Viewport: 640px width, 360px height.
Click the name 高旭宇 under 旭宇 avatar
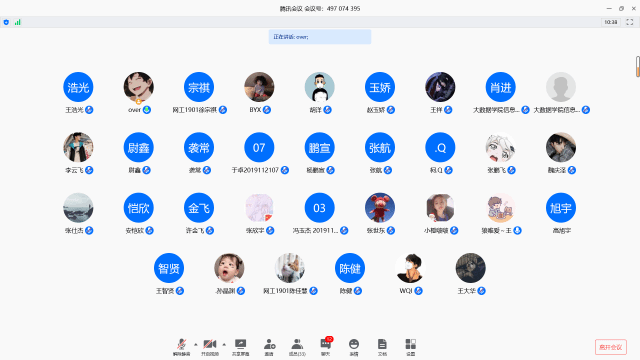coord(562,231)
